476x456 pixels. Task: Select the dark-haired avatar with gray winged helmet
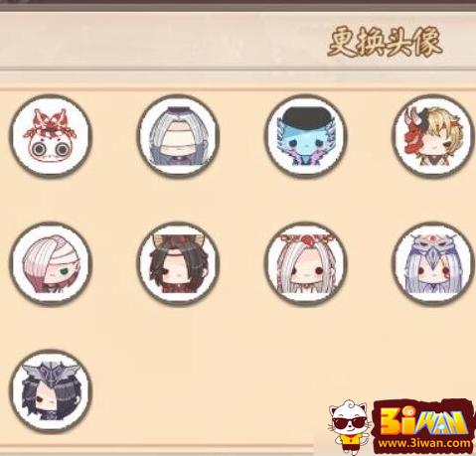coord(51,391)
